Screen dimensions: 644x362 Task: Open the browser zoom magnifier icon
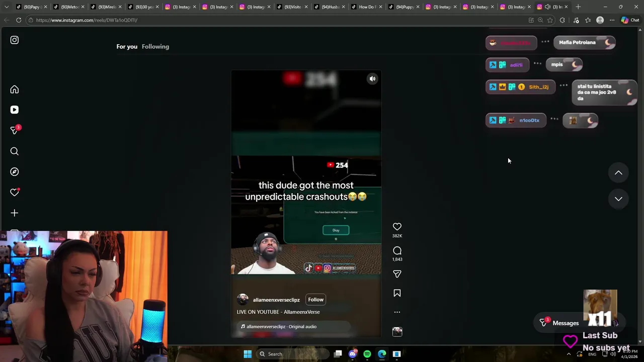540,20
